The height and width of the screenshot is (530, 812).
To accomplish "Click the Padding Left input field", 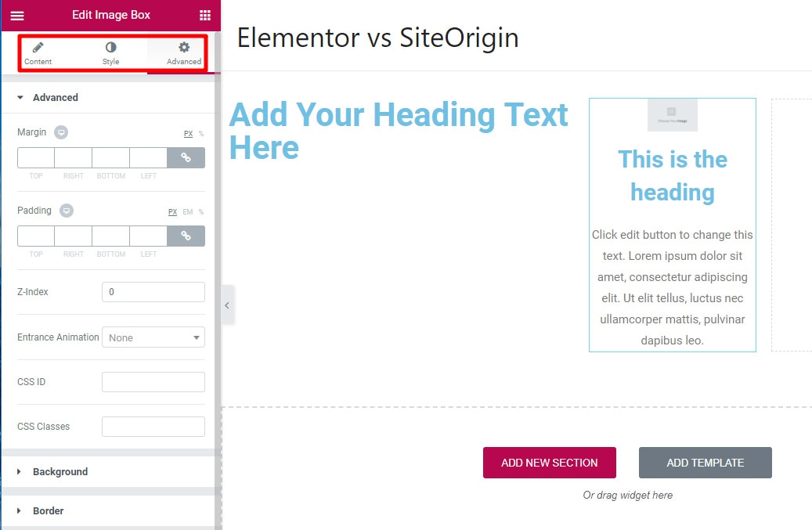I will click(x=148, y=236).
